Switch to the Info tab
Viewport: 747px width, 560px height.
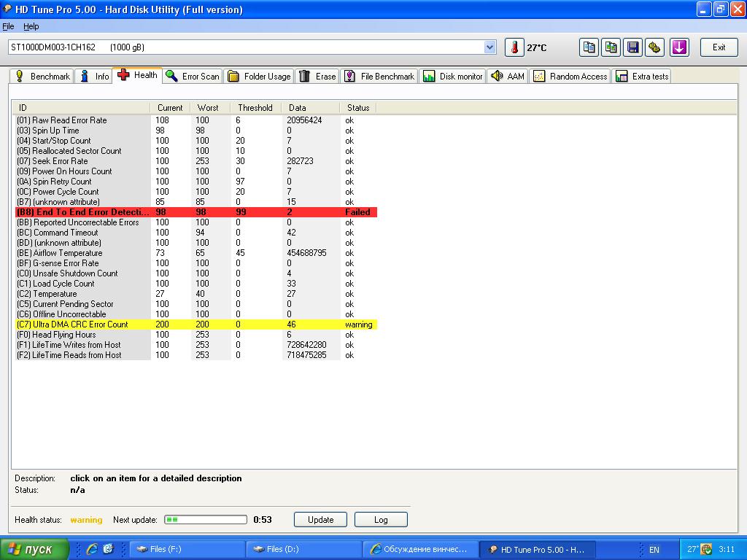pos(94,76)
